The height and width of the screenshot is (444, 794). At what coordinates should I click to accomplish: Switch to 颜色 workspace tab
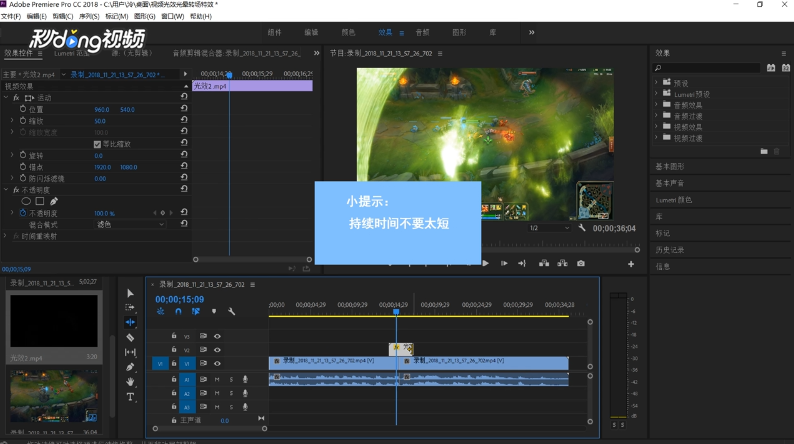click(x=348, y=32)
